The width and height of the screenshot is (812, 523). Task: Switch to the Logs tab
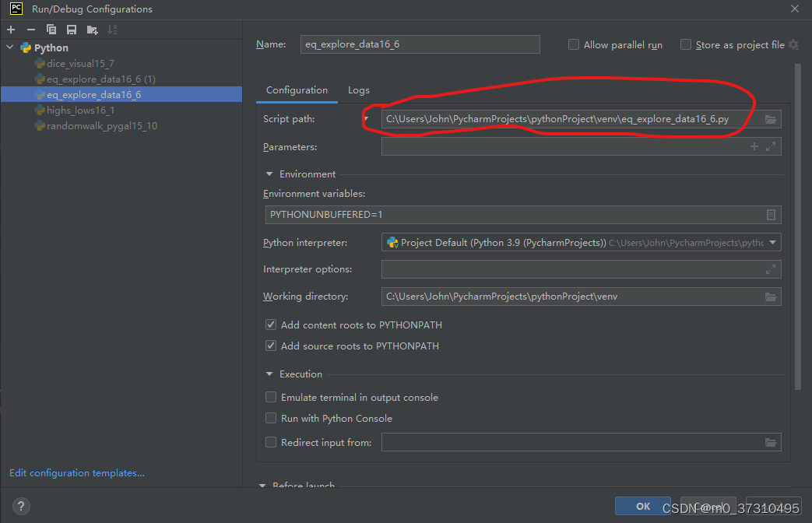coord(358,90)
